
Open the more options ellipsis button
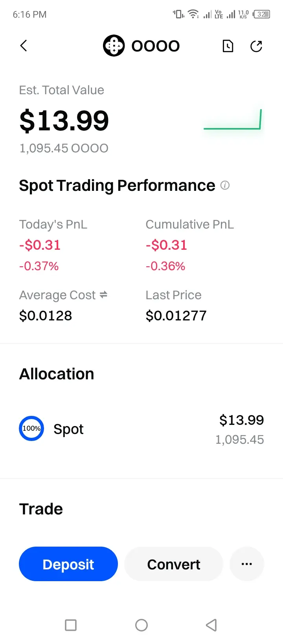click(x=247, y=564)
